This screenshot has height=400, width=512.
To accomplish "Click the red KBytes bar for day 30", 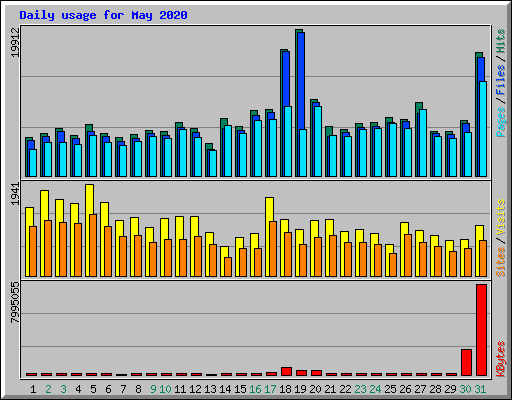I will (466, 362).
